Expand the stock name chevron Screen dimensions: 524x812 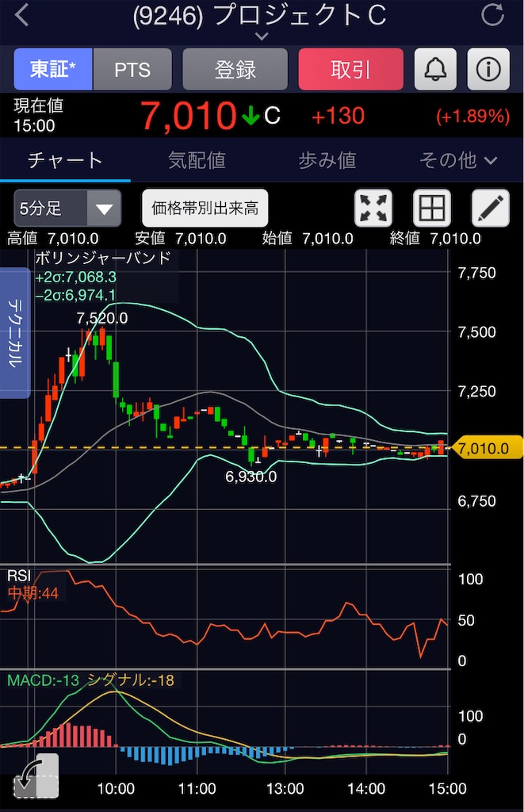point(262,36)
